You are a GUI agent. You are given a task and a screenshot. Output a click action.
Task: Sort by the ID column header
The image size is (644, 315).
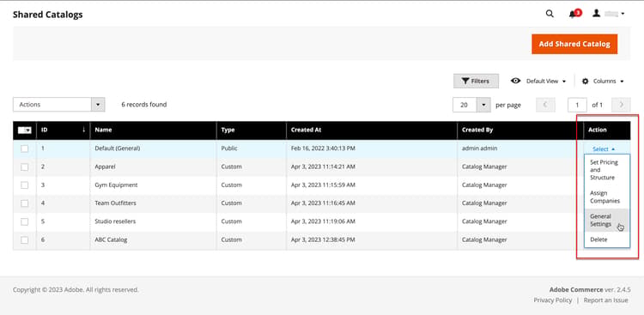coord(64,130)
